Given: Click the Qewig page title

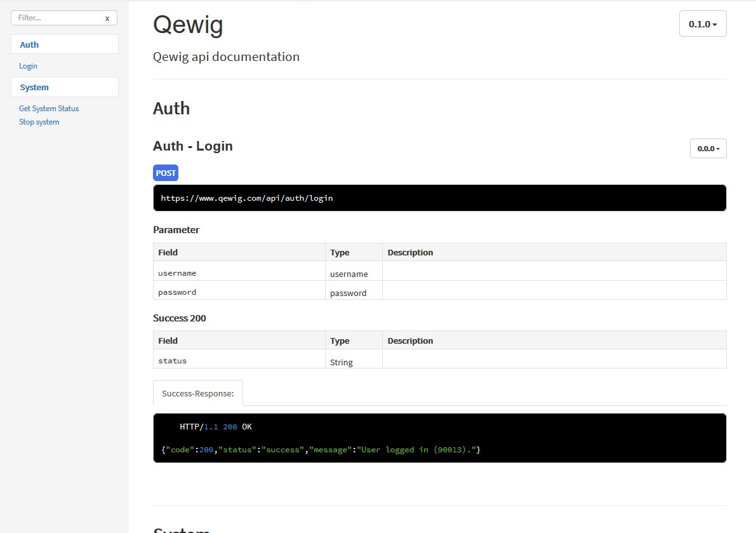Looking at the screenshot, I should (188, 25).
